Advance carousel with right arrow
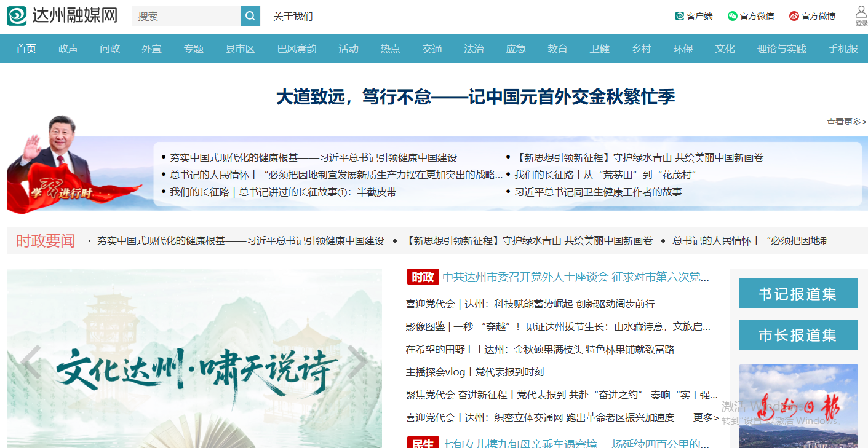Image resolution: width=868 pixels, height=448 pixels. click(357, 362)
